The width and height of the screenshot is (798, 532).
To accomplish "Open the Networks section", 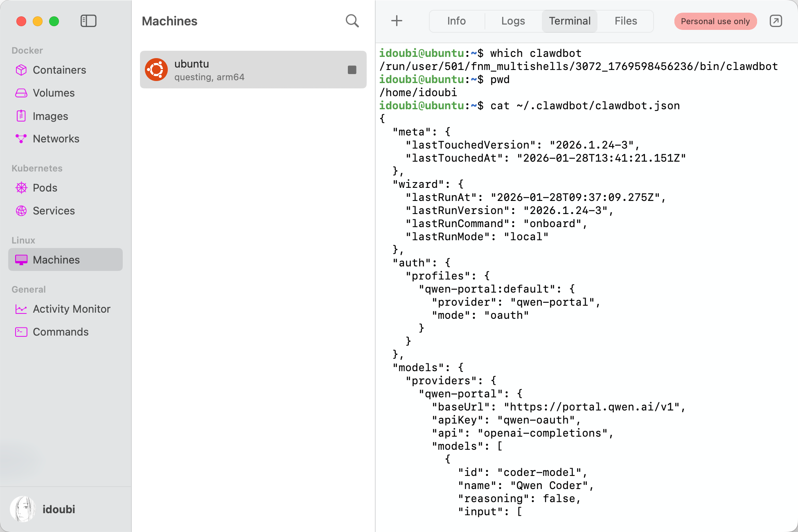I will (56, 139).
